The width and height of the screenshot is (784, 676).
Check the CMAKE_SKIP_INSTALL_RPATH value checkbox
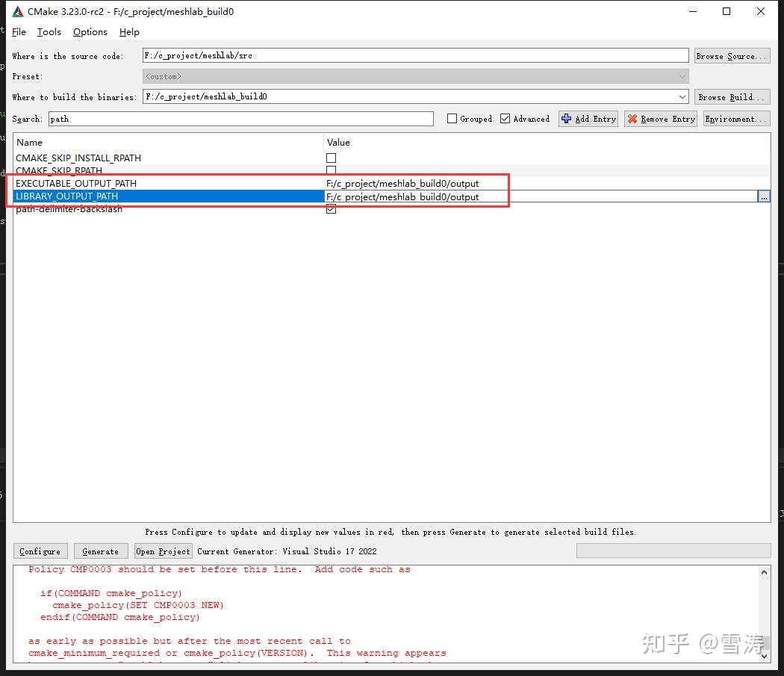(x=331, y=158)
